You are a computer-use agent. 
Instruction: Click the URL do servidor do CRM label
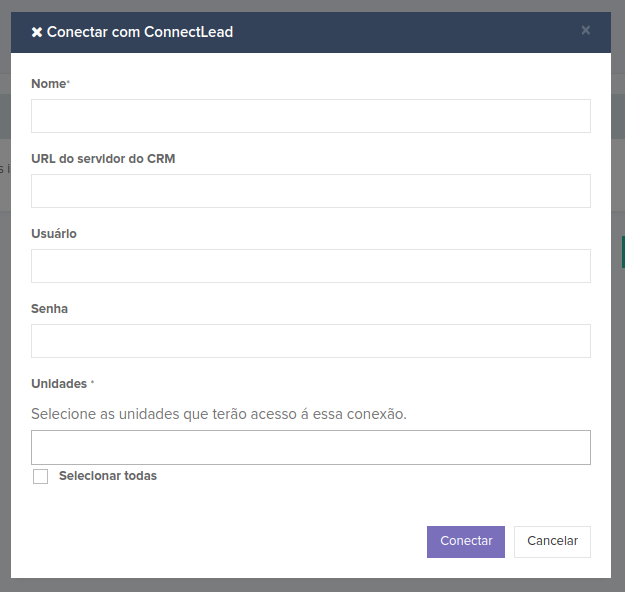[x=103, y=159]
